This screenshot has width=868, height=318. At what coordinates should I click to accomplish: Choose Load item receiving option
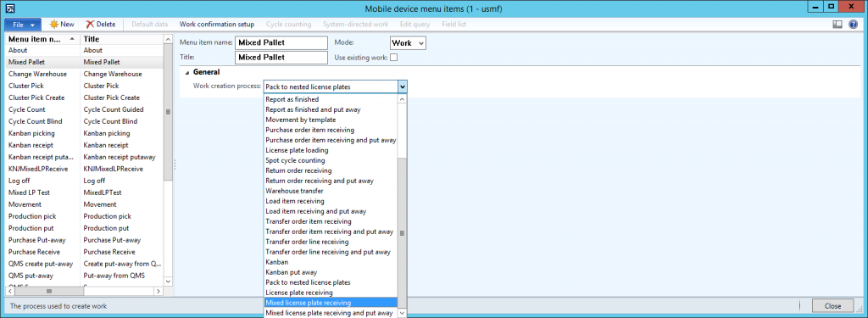tap(331, 201)
